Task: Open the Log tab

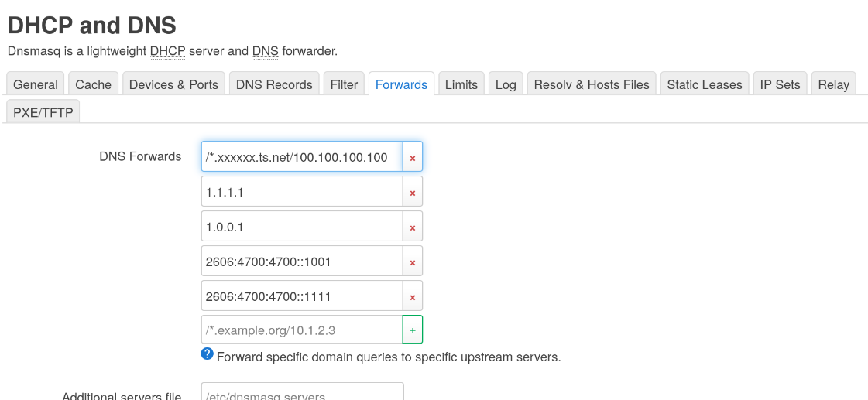Action: tap(506, 84)
